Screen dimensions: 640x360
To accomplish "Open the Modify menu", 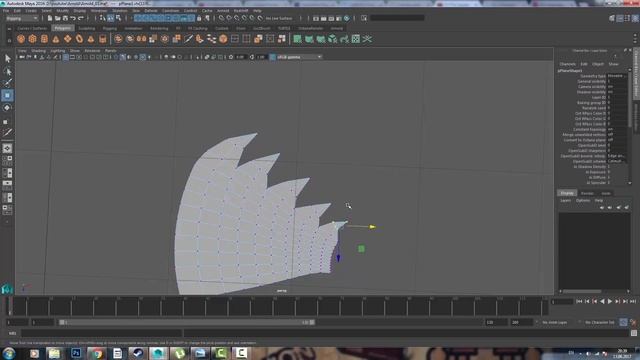I will tap(62, 11).
